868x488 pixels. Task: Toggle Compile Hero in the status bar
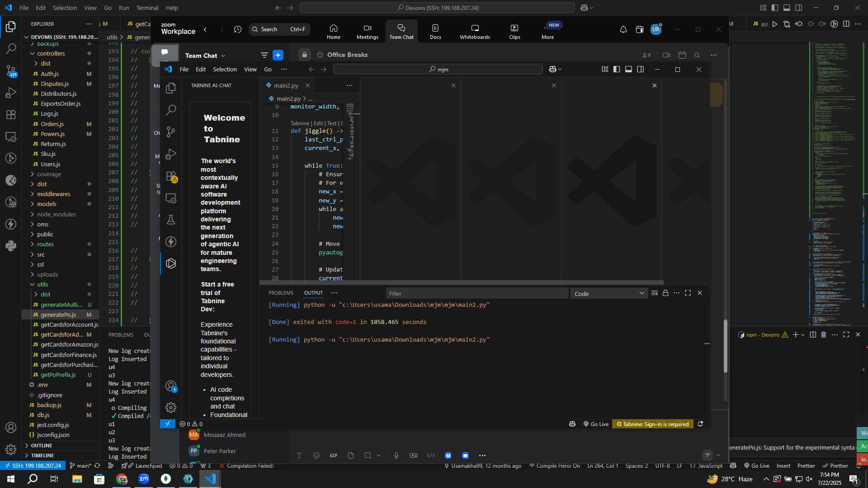coord(554,466)
